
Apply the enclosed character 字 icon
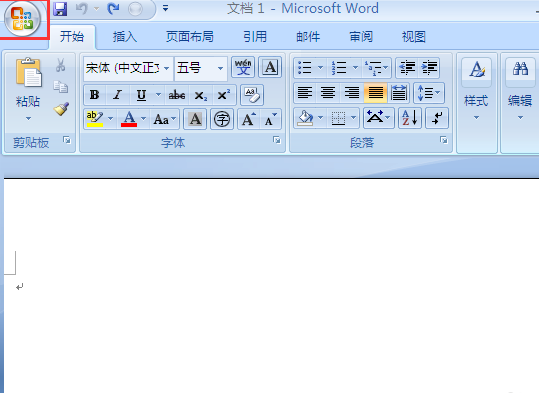tap(222, 119)
